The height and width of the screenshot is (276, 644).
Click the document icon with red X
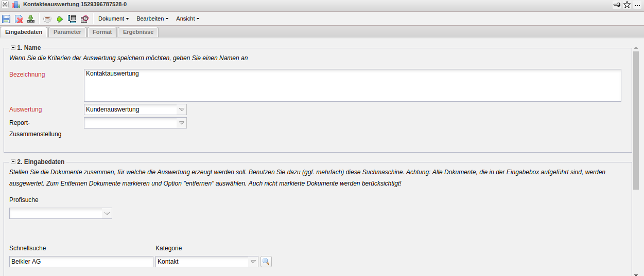click(x=19, y=19)
